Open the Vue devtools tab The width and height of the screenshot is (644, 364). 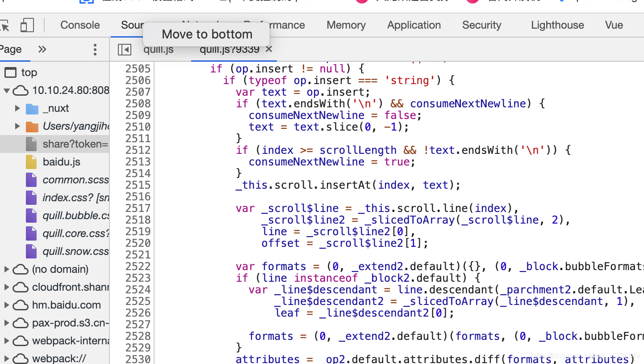click(614, 25)
